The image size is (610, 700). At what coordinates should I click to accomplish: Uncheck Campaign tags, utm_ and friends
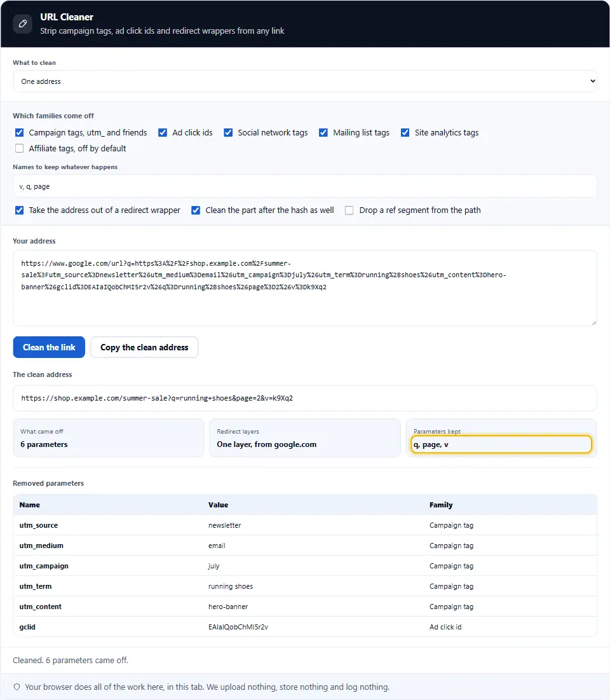[x=19, y=133]
